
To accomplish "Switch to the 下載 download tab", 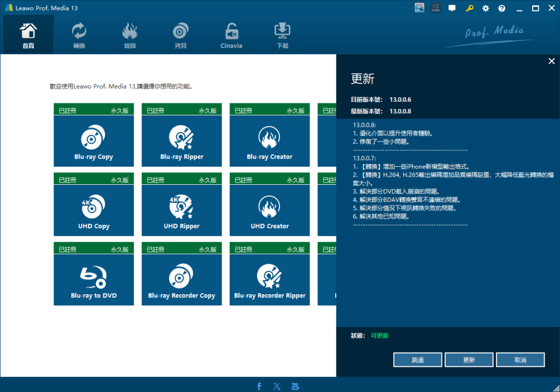I will point(282,35).
